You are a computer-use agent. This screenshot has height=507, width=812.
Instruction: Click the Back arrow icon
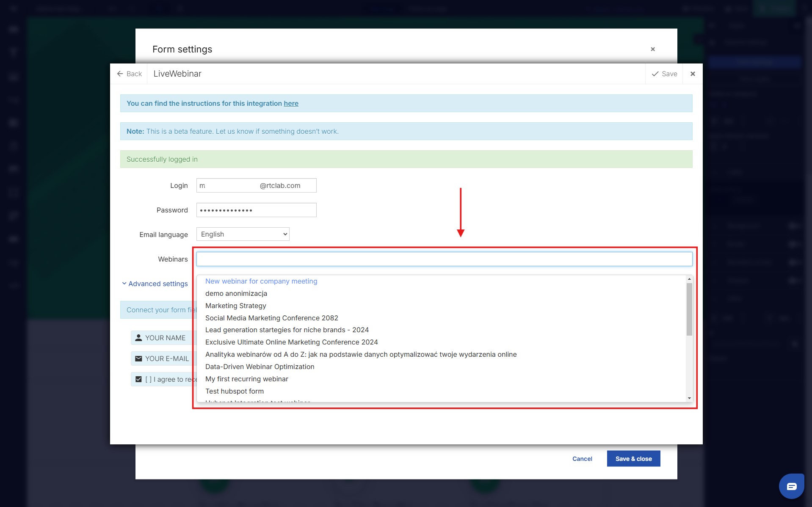[120, 74]
